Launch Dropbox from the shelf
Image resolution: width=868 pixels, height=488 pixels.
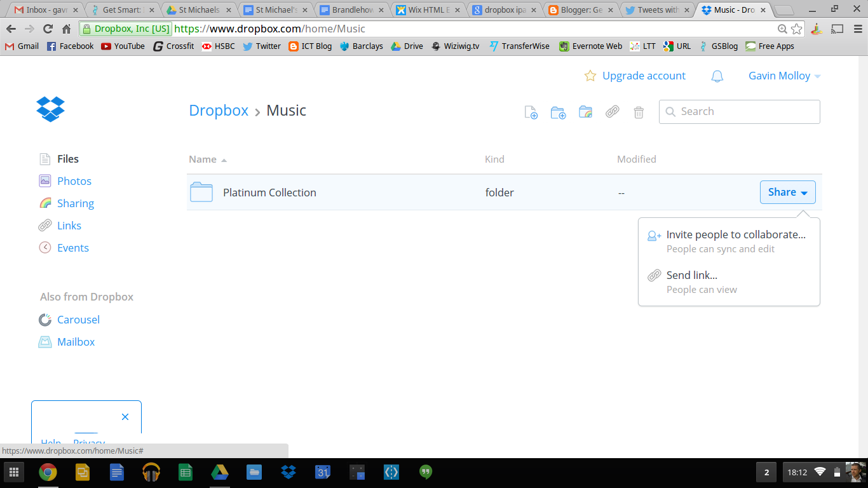click(x=288, y=472)
